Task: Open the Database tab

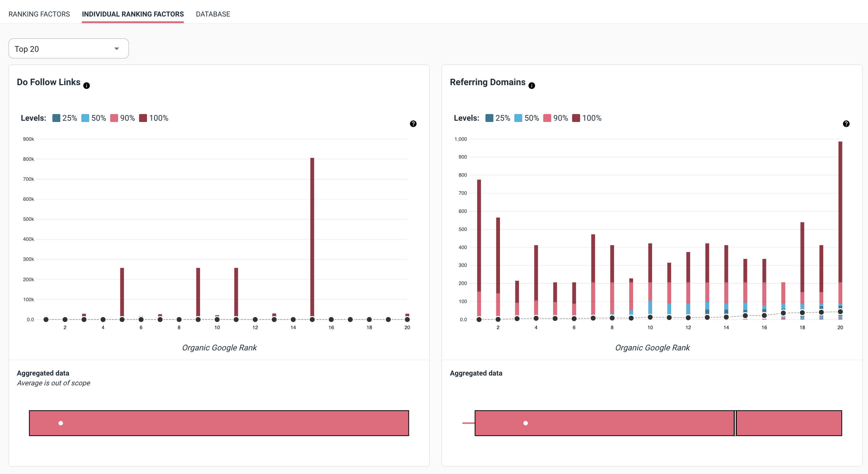Action: click(x=213, y=14)
